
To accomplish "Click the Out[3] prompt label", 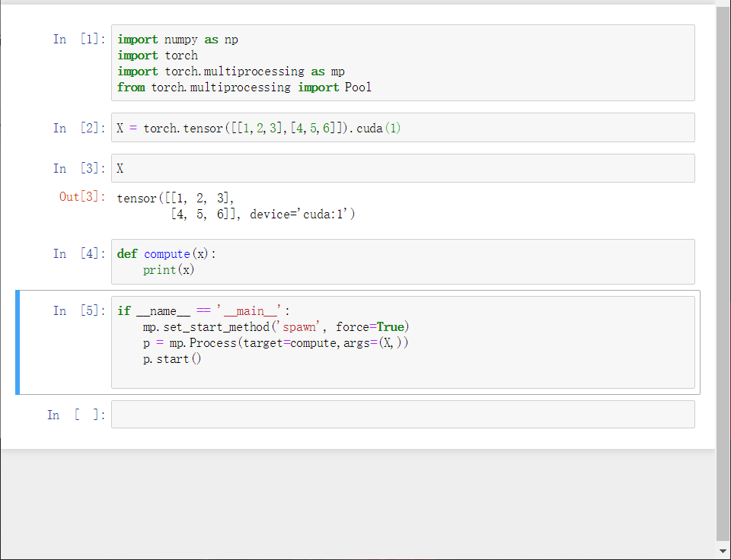I will pyautogui.click(x=82, y=196).
